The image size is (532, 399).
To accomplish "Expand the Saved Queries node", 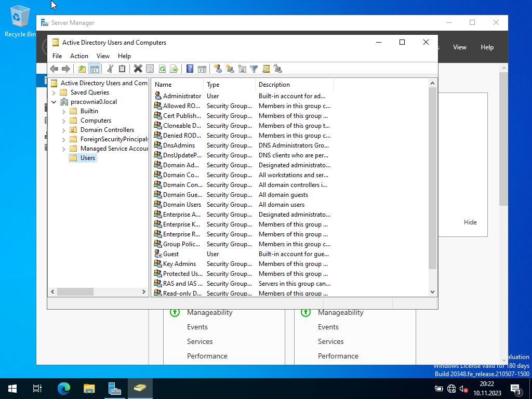I will 54,92.
